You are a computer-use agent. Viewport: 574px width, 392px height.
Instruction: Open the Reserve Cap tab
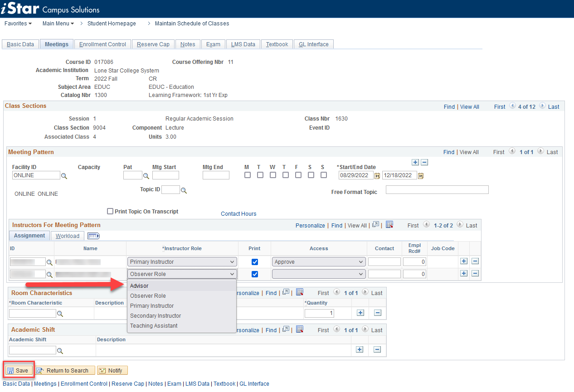[x=153, y=44]
